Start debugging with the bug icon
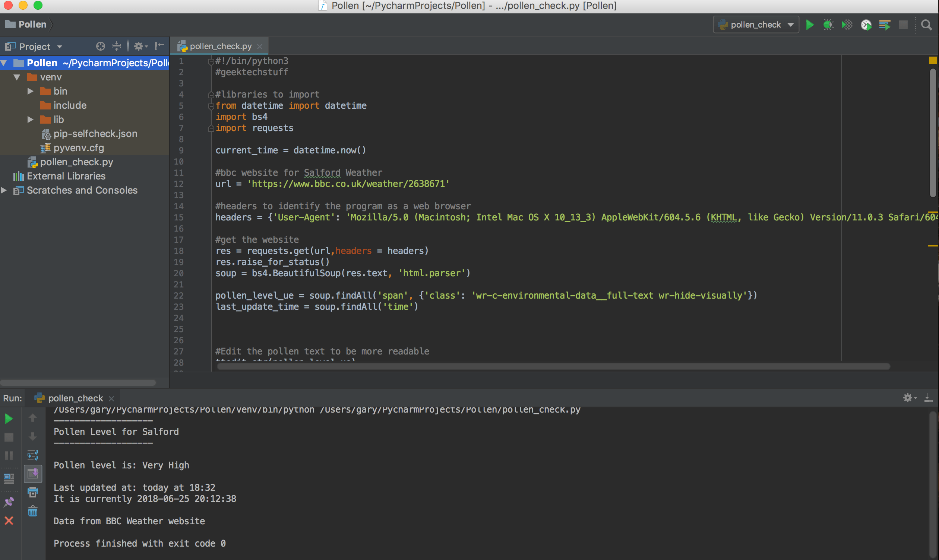Screen dimensions: 939x560 click(829, 25)
